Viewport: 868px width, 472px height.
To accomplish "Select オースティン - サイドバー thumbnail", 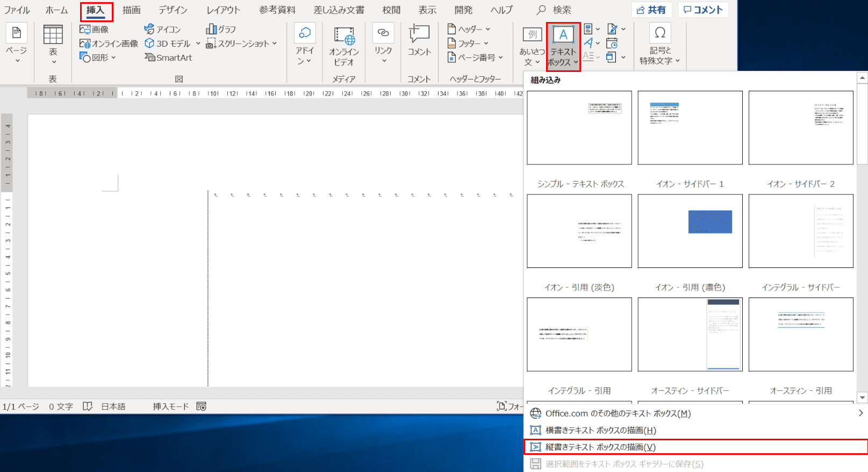I will point(690,335).
